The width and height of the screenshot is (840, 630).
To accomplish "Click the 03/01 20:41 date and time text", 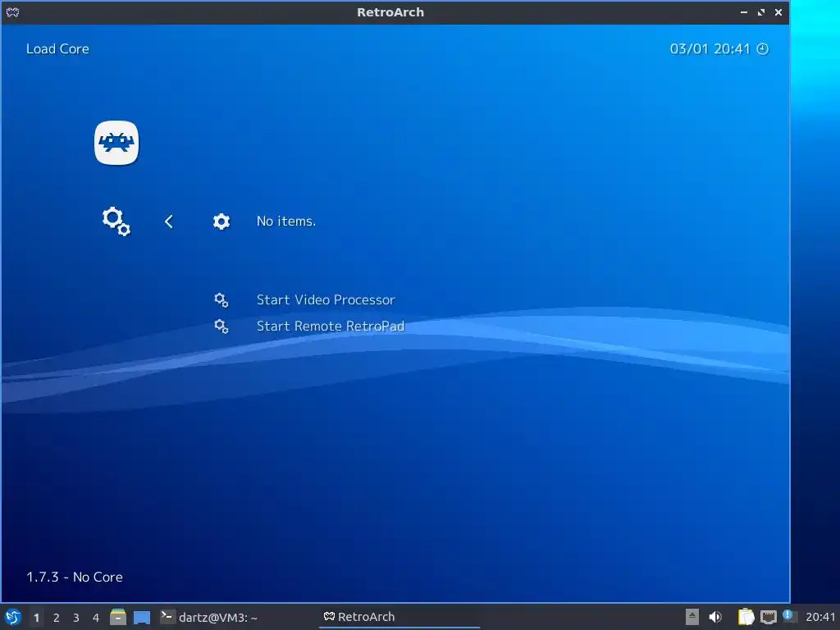I will coord(710,48).
